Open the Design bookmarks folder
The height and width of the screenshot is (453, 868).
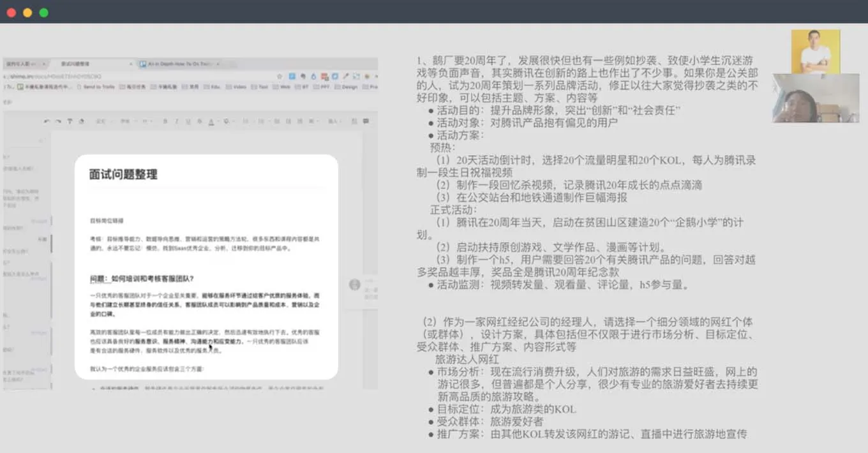pyautogui.click(x=347, y=87)
